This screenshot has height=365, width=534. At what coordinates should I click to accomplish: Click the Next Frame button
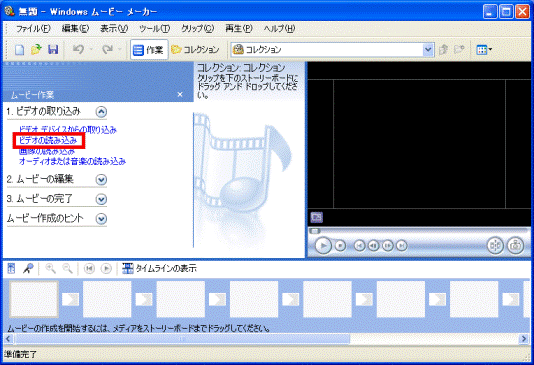[x=388, y=245]
